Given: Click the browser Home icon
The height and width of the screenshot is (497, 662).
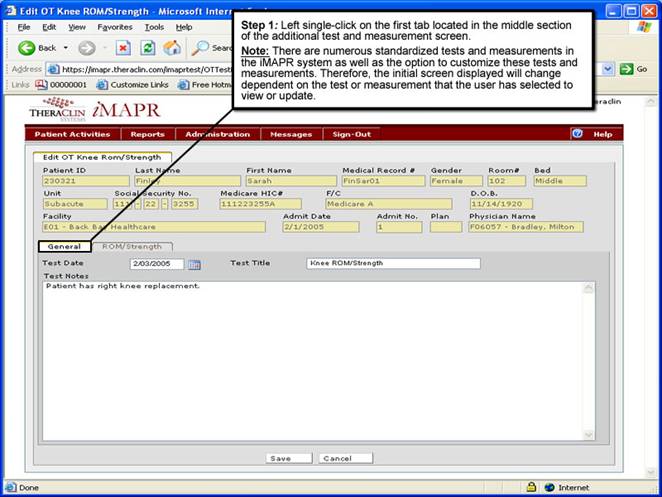Looking at the screenshot, I should [x=172, y=48].
